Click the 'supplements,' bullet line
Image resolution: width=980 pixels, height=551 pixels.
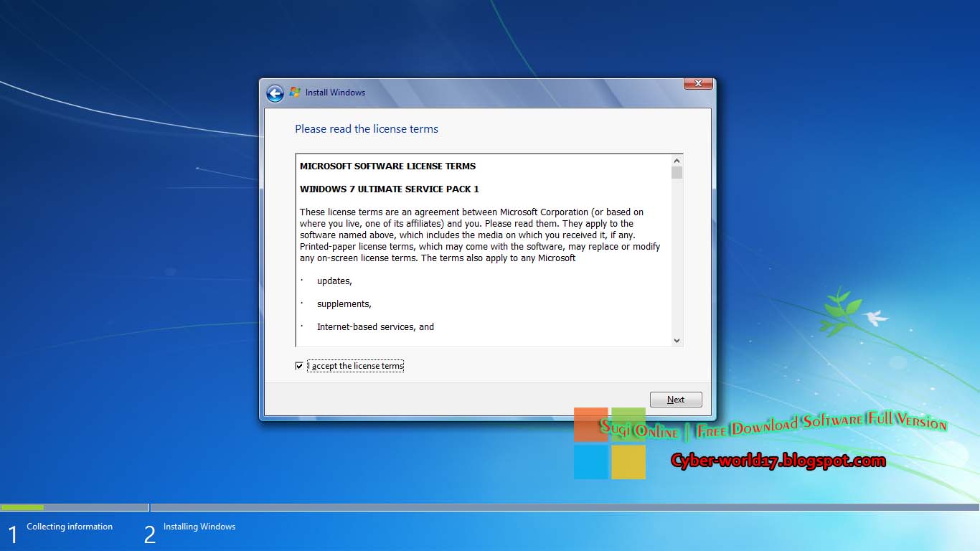[x=344, y=303]
